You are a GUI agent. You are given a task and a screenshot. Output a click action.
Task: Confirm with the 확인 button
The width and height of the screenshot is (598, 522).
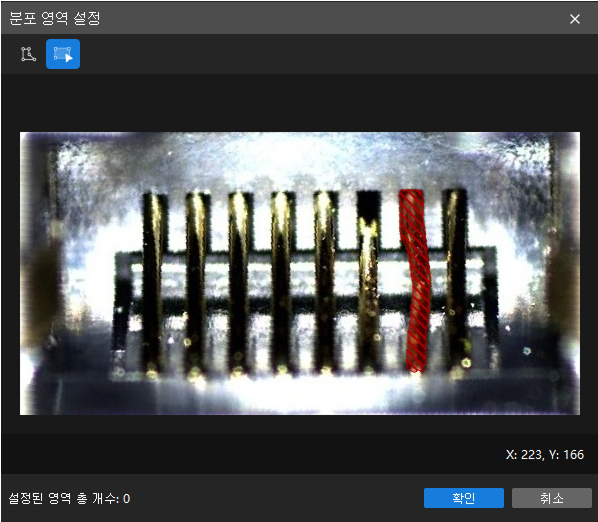(x=464, y=498)
